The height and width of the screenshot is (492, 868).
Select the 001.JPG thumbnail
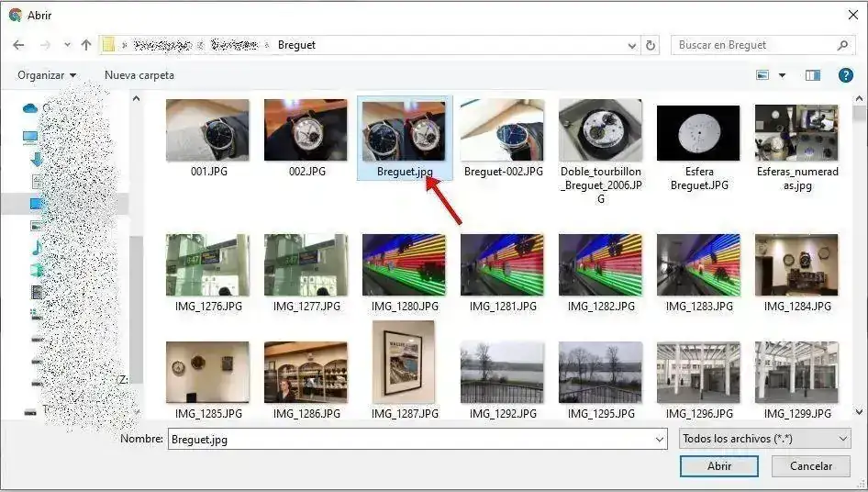206,130
